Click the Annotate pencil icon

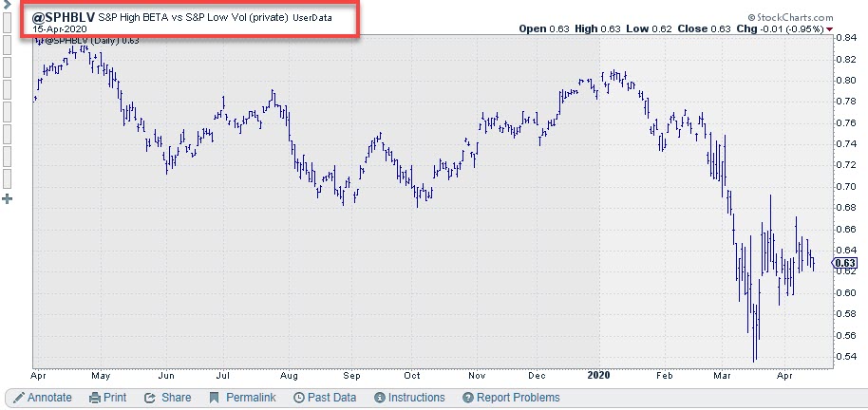(x=16, y=398)
